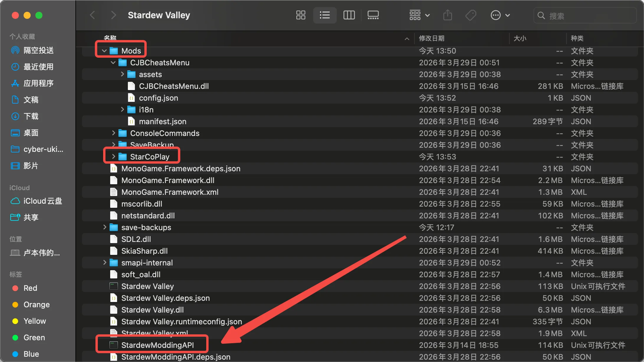Collapse the Mods folder
The height and width of the screenshot is (362, 644).
(x=104, y=51)
